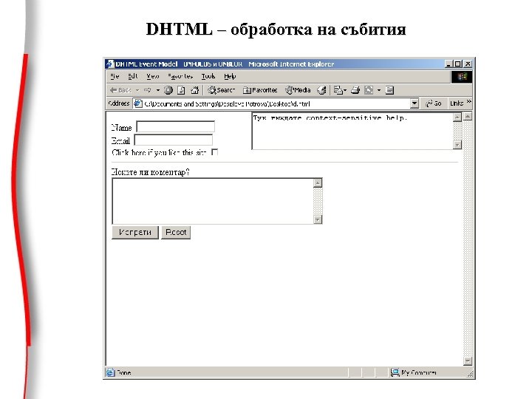Click the 'Email' label text
This screenshot has width=532, height=399.
(x=120, y=141)
